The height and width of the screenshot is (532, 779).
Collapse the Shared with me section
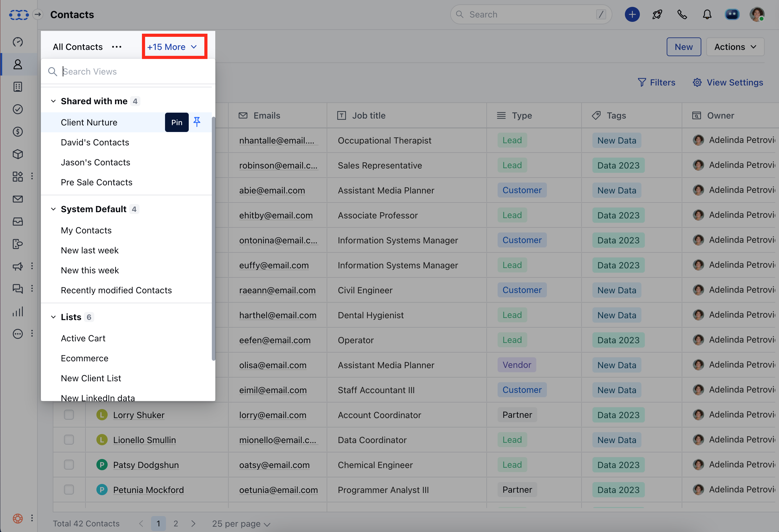53,101
